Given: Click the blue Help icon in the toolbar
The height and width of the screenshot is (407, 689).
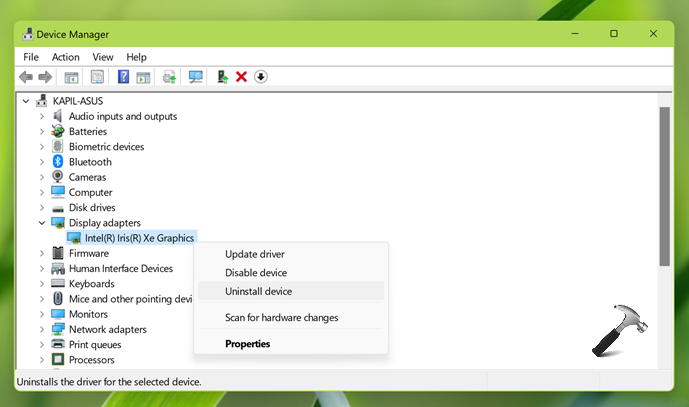Looking at the screenshot, I should (x=124, y=77).
